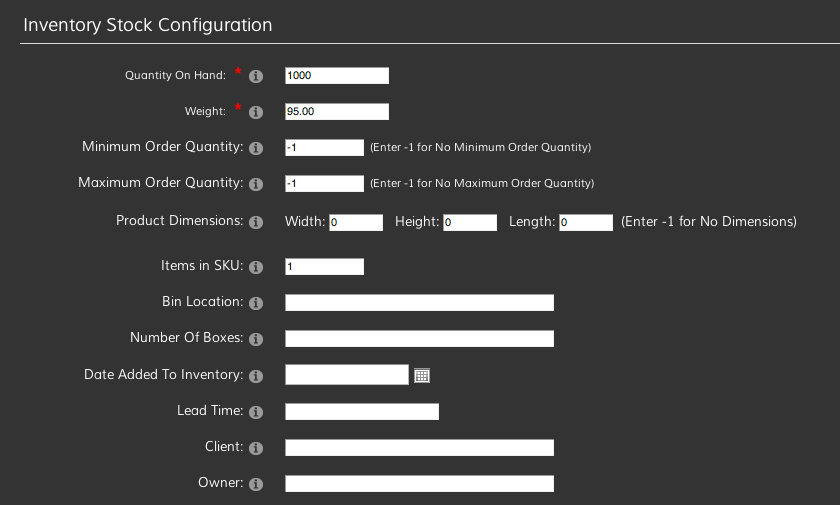This screenshot has width=840, height=505.
Task: Click the Number Of Boxes info icon
Action: [x=256, y=339]
